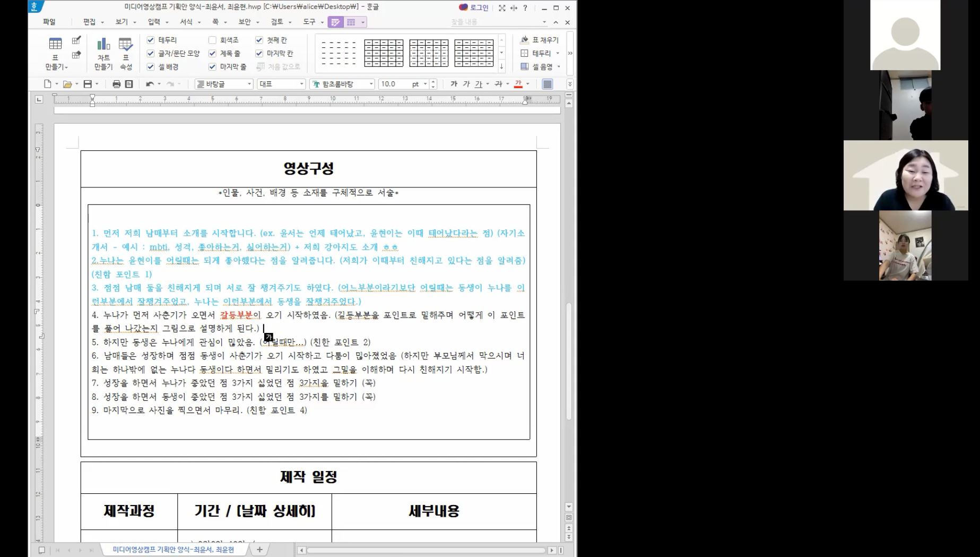This screenshot has height=557, width=980.
Task: Click the 표 채우기 table fill button
Action: tap(540, 40)
